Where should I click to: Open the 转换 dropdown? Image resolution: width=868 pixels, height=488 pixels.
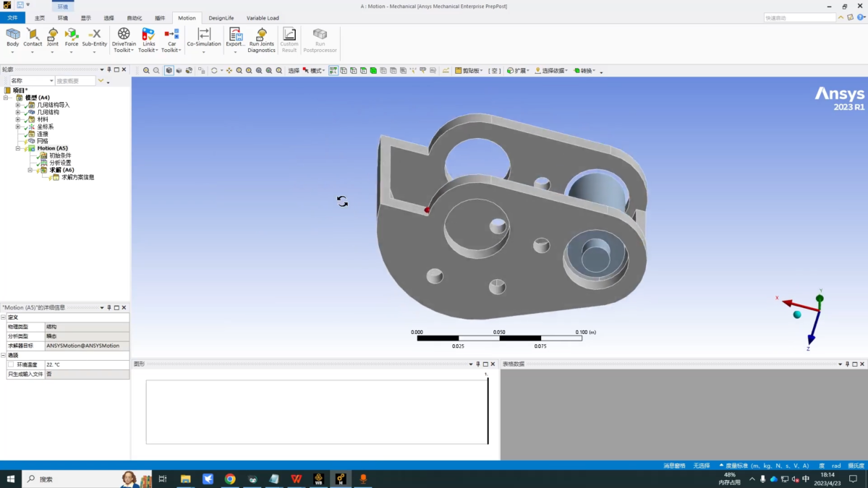584,71
